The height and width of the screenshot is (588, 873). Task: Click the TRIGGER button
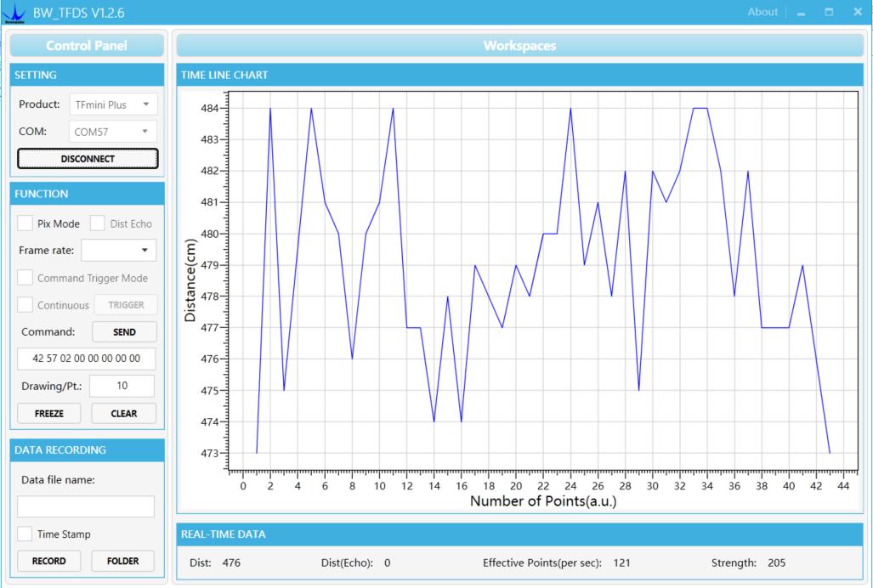point(126,305)
